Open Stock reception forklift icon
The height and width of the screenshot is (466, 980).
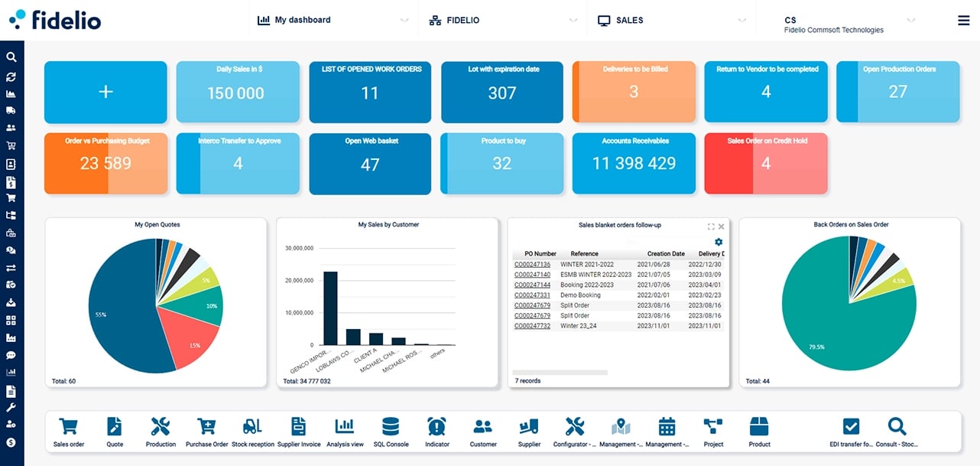[252, 426]
